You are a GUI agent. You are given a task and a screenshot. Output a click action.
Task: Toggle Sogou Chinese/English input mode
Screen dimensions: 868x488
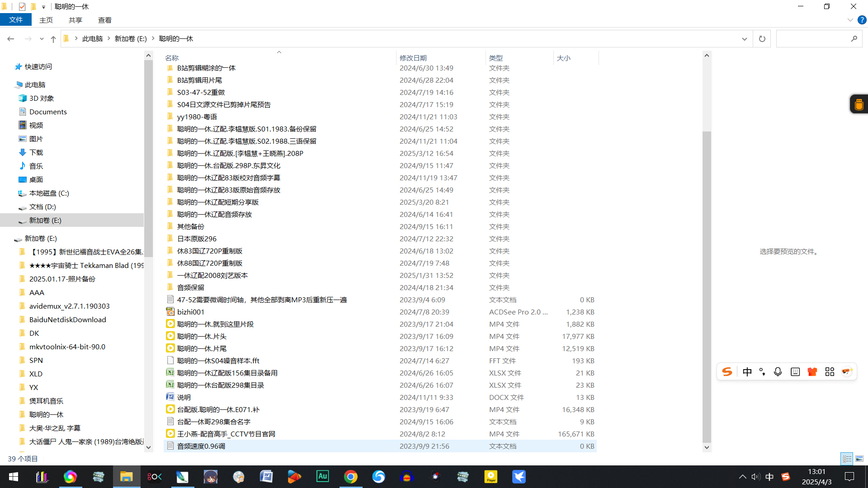[x=747, y=372]
